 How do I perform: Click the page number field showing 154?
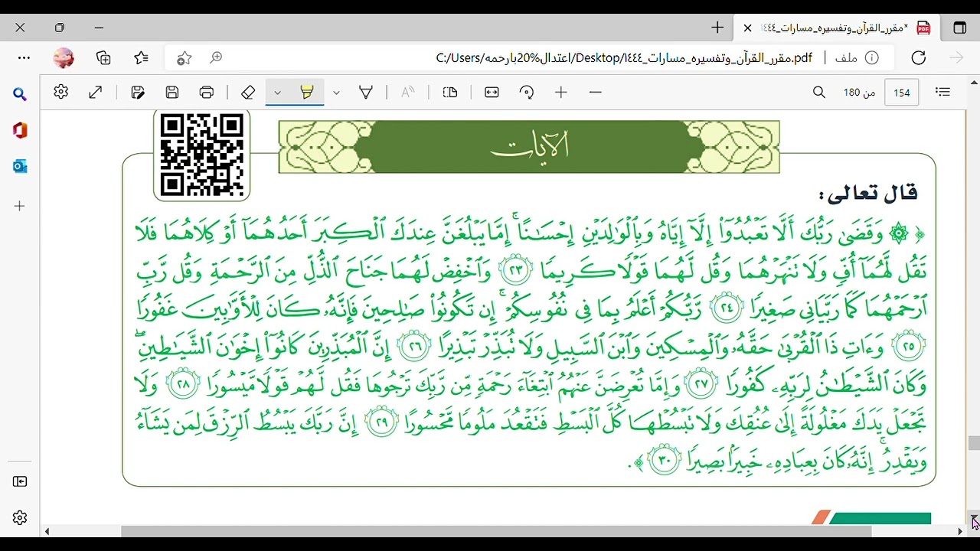[x=902, y=93]
